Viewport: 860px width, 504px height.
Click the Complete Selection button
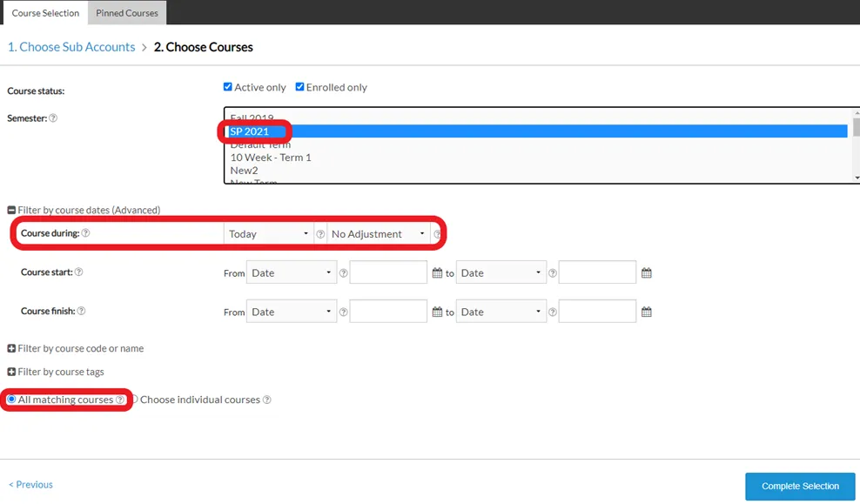[800, 486]
